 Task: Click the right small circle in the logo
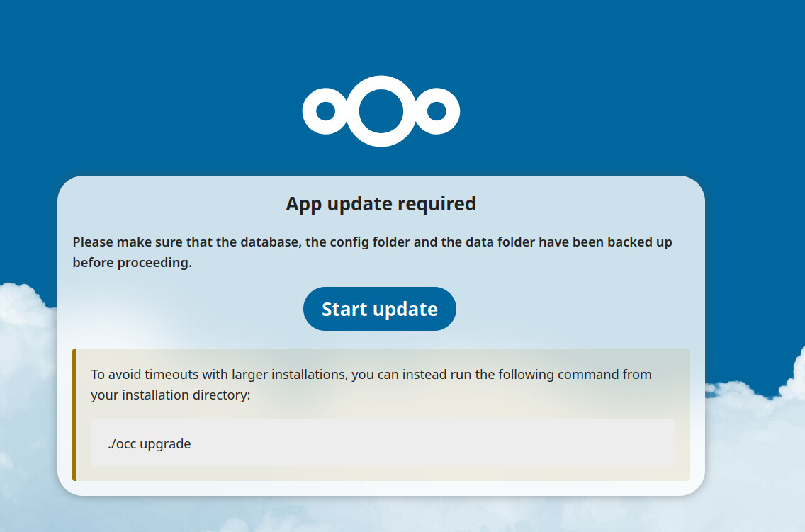coord(437,111)
